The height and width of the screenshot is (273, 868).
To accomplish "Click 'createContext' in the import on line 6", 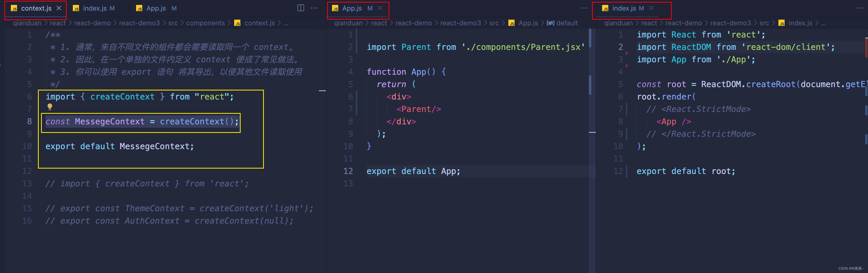I will (122, 97).
